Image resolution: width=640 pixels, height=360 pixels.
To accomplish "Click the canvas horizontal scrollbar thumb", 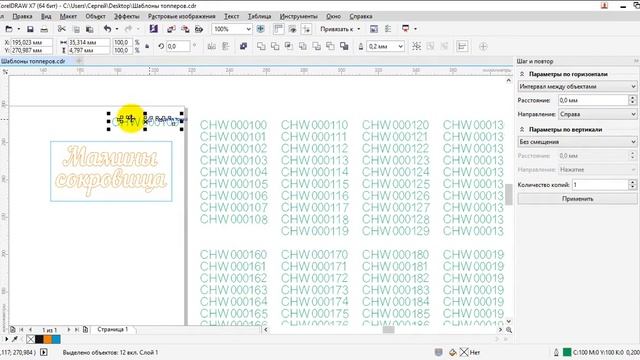I will [388, 330].
